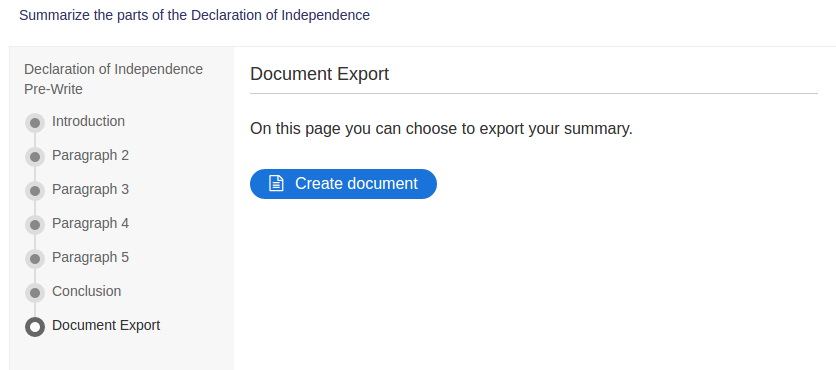Click the Document Export page heading
The width and height of the screenshot is (836, 370).
[319, 74]
